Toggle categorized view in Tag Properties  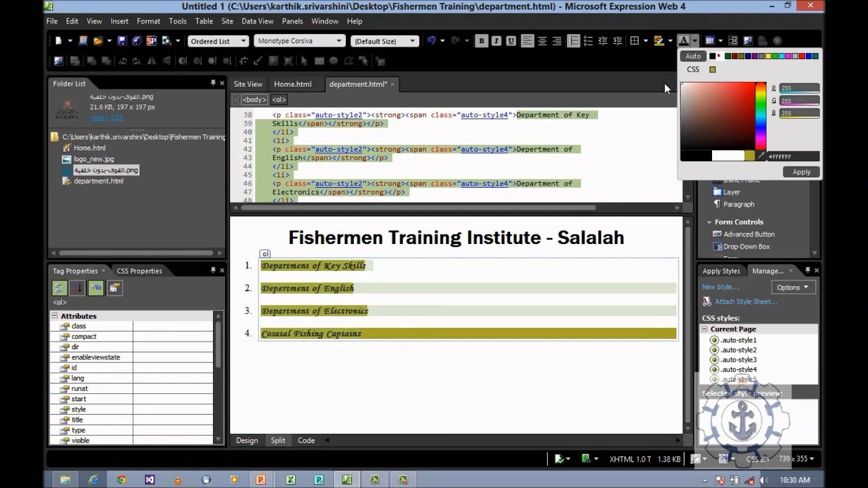pyautogui.click(x=60, y=288)
